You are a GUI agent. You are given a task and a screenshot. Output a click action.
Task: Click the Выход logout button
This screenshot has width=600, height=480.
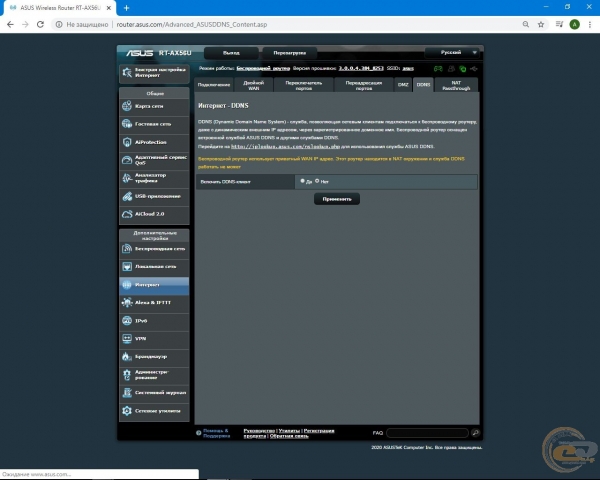click(231, 53)
